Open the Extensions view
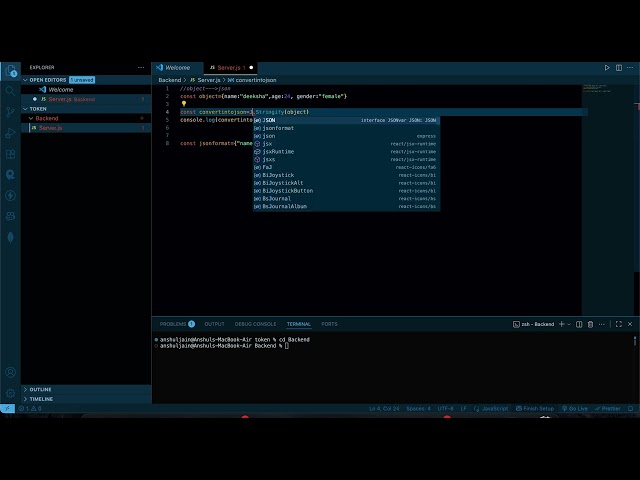Image resolution: width=640 pixels, height=480 pixels. pyautogui.click(x=10, y=154)
